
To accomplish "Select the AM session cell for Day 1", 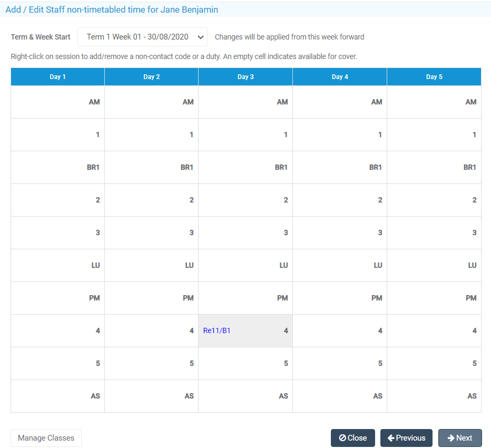I will click(x=57, y=102).
